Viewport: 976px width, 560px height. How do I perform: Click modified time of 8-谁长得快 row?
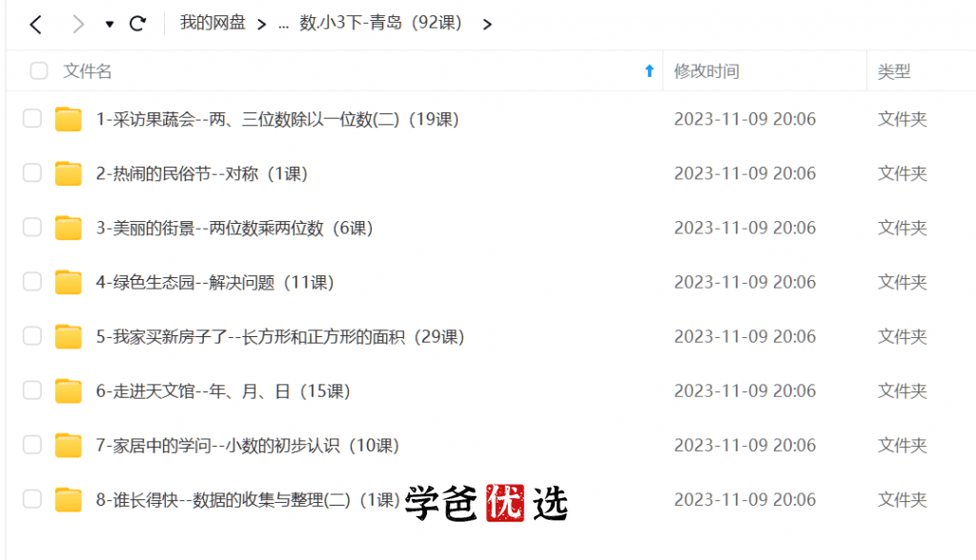pos(745,500)
